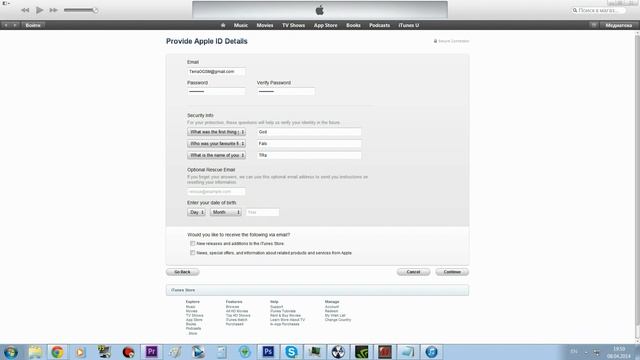Click the iTunes volume slider

80,10
